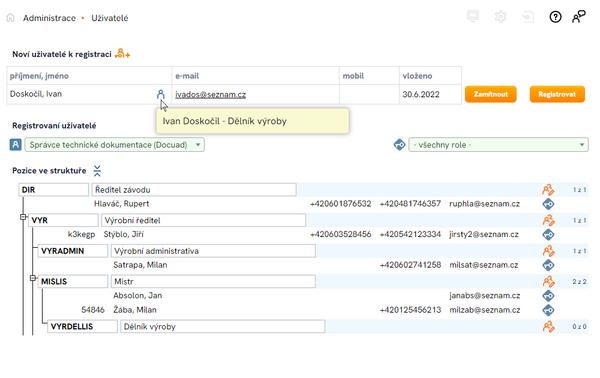Click login k3kegp beside Stýblo
This screenshot has height=378, width=600.
(x=81, y=235)
